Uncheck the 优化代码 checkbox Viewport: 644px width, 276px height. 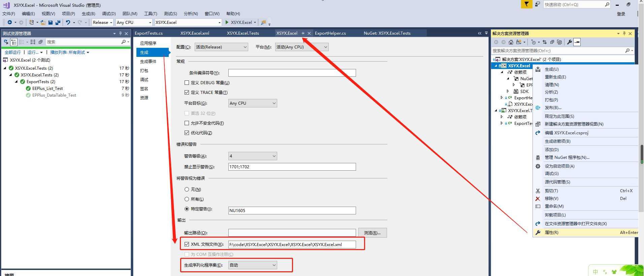(187, 133)
